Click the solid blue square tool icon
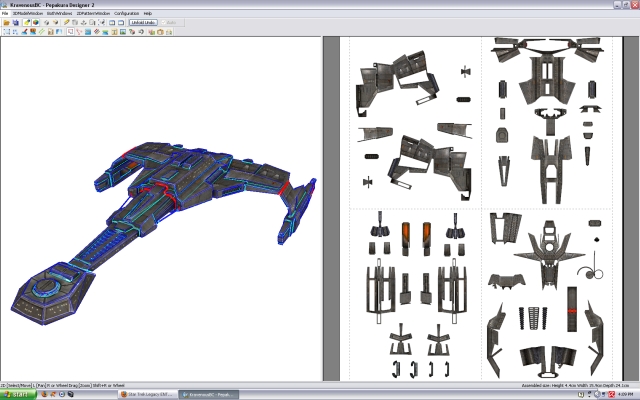 (88, 31)
